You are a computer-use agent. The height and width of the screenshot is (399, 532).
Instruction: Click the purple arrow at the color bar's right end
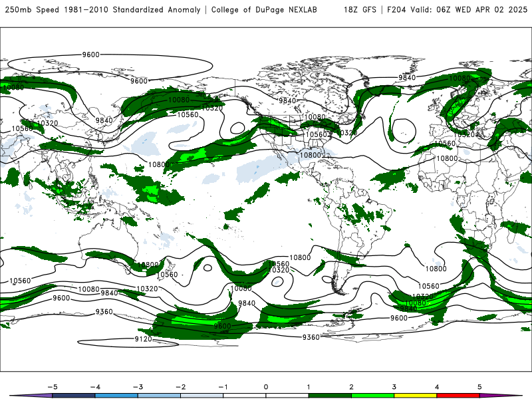pos(501,396)
